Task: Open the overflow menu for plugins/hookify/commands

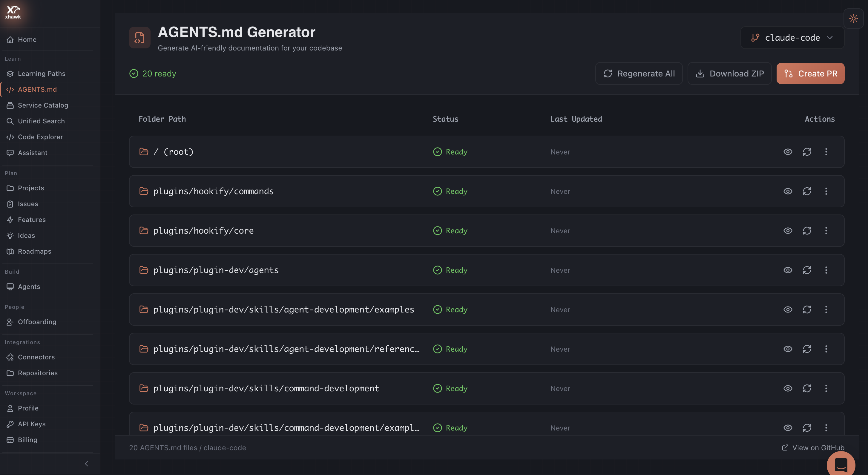Action: tap(826, 191)
